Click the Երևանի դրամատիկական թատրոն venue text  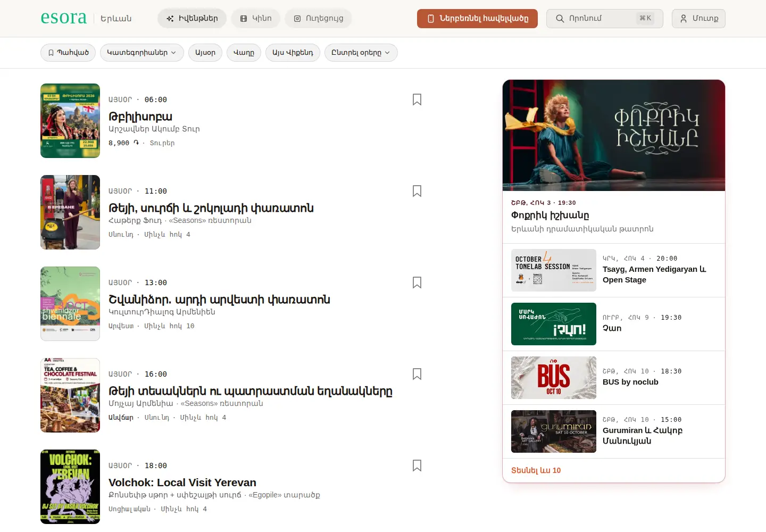[x=582, y=229]
